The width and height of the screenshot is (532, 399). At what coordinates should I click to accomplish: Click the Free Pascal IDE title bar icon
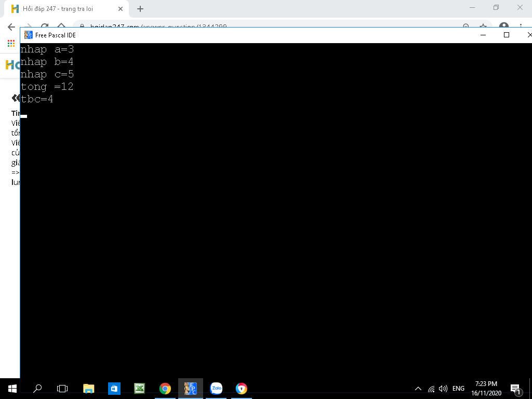point(29,35)
